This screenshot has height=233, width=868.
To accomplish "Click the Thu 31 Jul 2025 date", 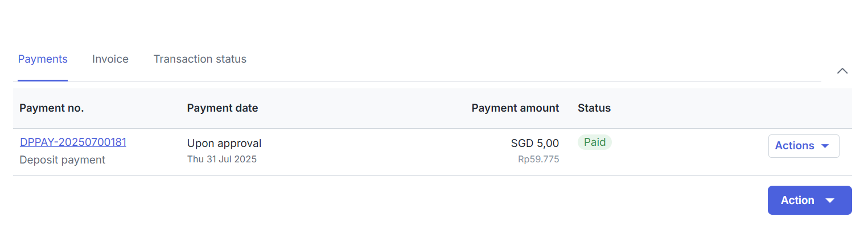I will pyautogui.click(x=222, y=160).
